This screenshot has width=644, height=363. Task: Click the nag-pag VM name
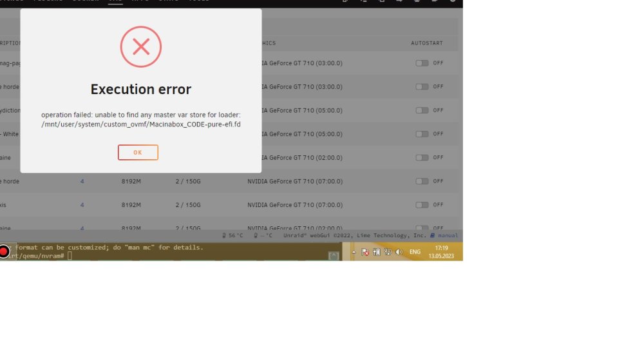pyautogui.click(x=11, y=63)
